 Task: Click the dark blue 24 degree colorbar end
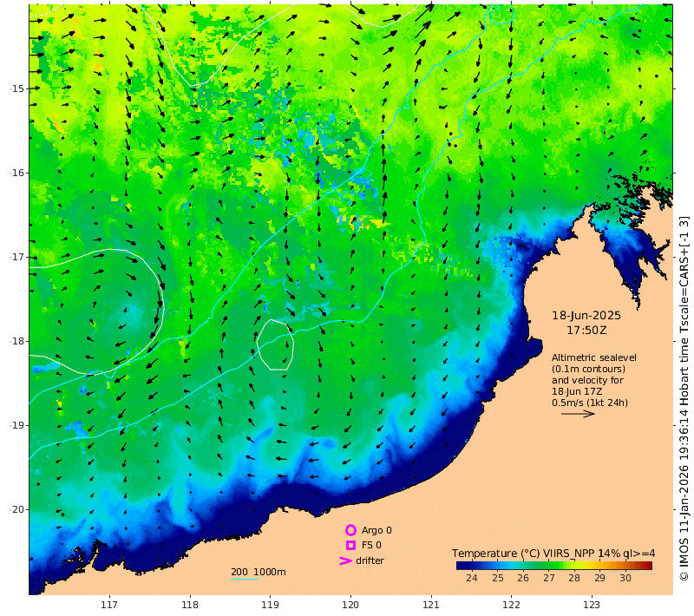[461, 565]
